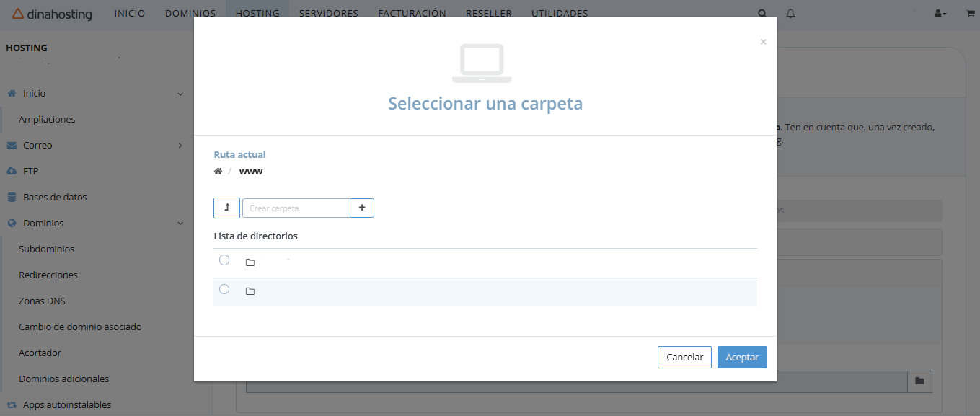Open the shopping cart icon
The height and width of the screenshot is (416, 980).
969,13
